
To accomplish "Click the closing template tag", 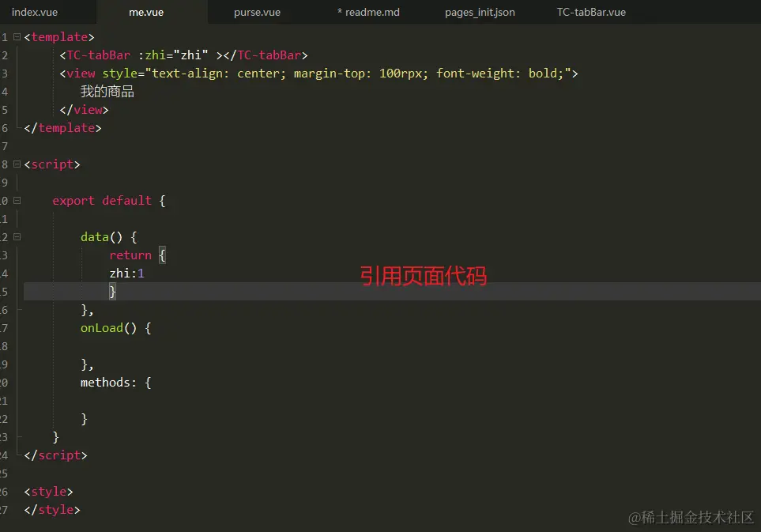I will coord(62,128).
